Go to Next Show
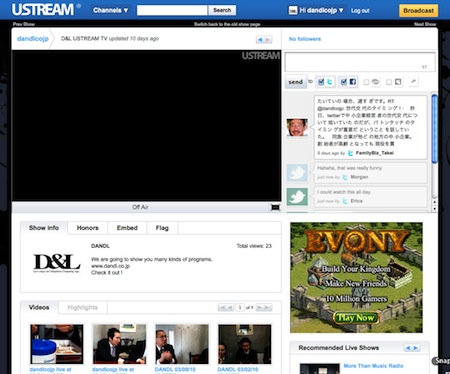This screenshot has height=374, width=450. pyautogui.click(x=425, y=24)
